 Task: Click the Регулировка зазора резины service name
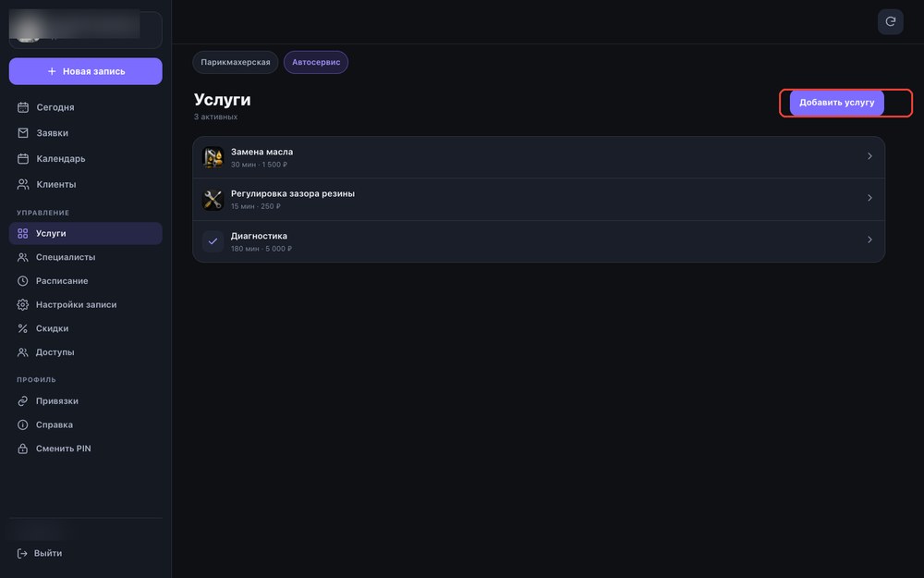point(293,193)
